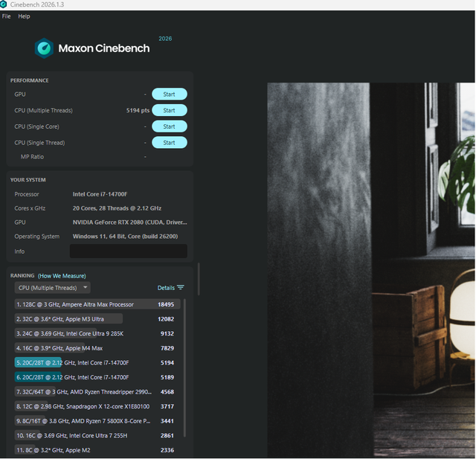476x459 pixels.
Task: Open the How We Measure link
Action: [x=62, y=276]
